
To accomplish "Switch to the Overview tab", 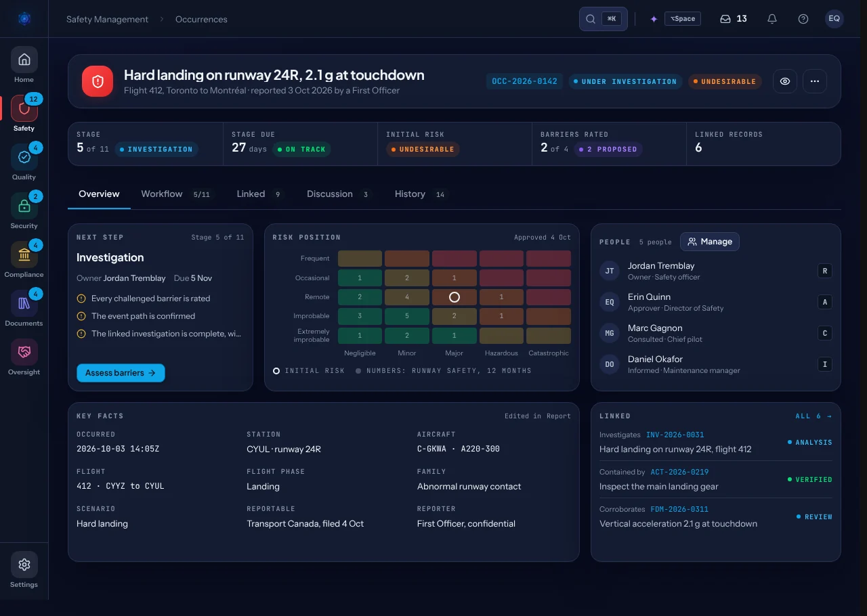I will coord(99,194).
